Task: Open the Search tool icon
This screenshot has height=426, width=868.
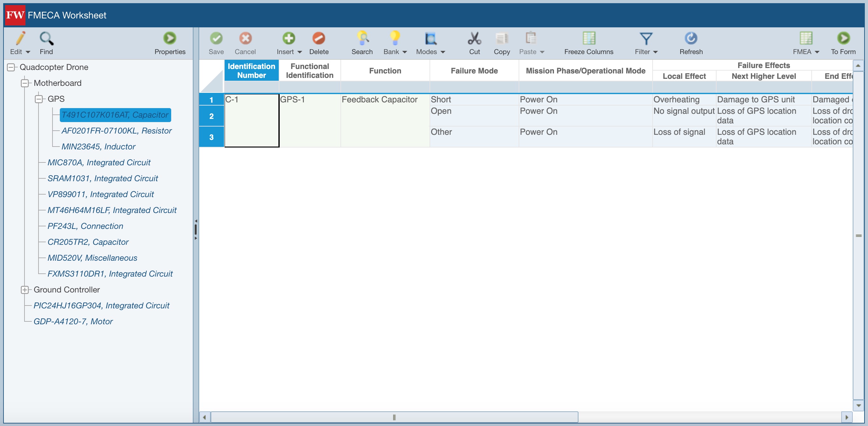Action: pos(362,38)
